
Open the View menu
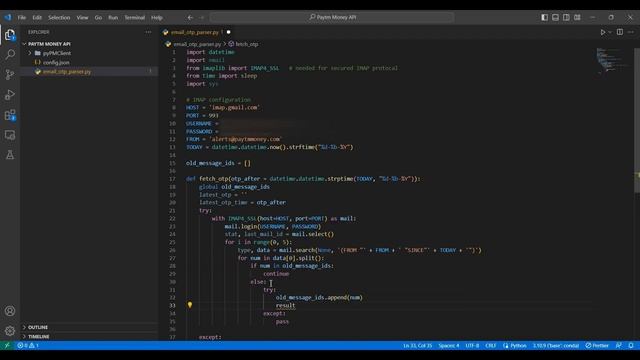[82, 18]
